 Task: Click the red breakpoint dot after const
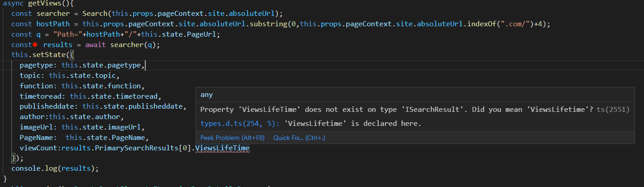pos(35,45)
